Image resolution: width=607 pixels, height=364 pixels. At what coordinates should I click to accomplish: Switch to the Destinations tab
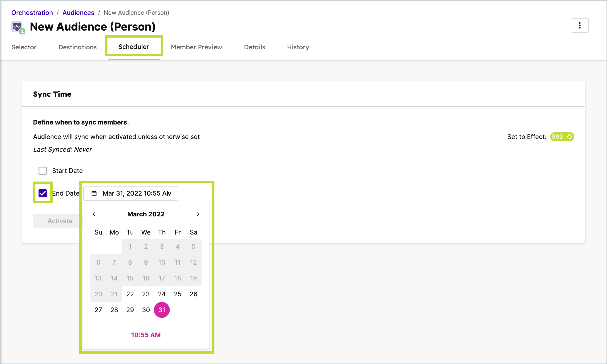click(x=77, y=47)
